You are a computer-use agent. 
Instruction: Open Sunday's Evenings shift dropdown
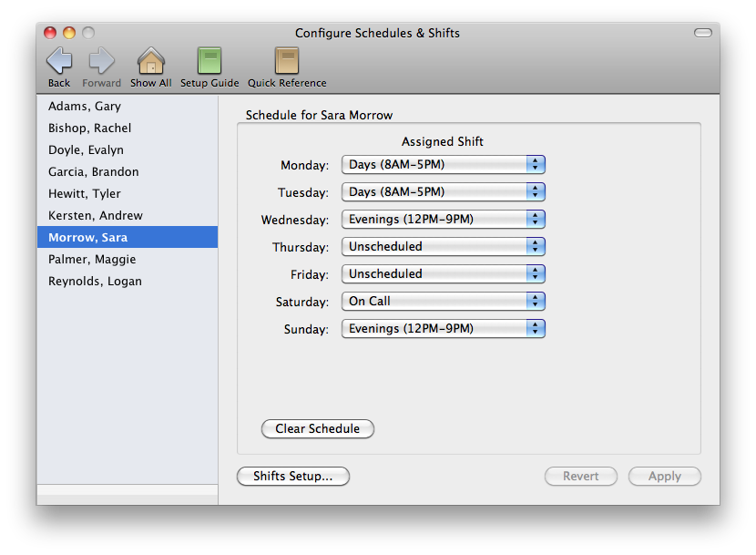443,329
